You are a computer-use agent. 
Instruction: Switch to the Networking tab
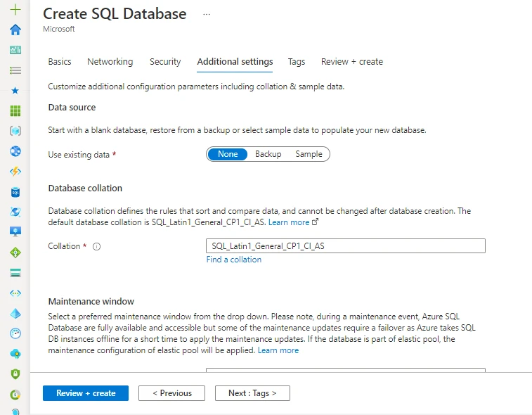110,61
